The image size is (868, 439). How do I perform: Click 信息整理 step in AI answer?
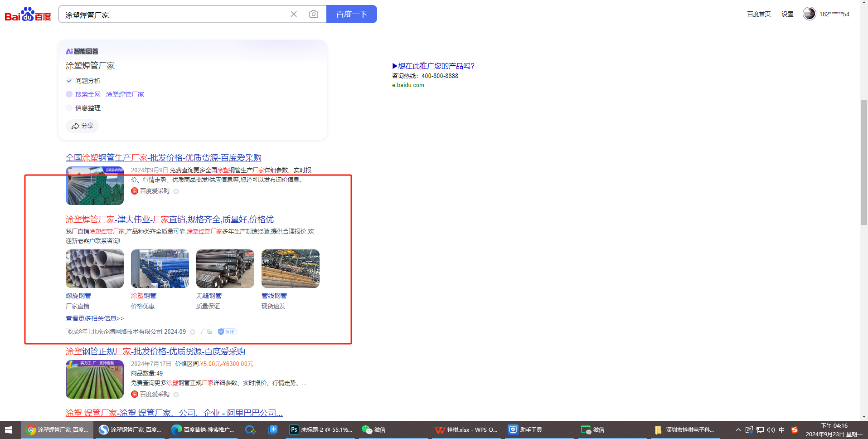[88, 108]
